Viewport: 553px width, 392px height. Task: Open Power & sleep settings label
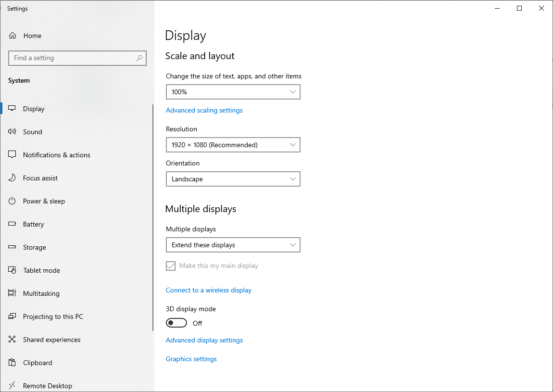[44, 201]
